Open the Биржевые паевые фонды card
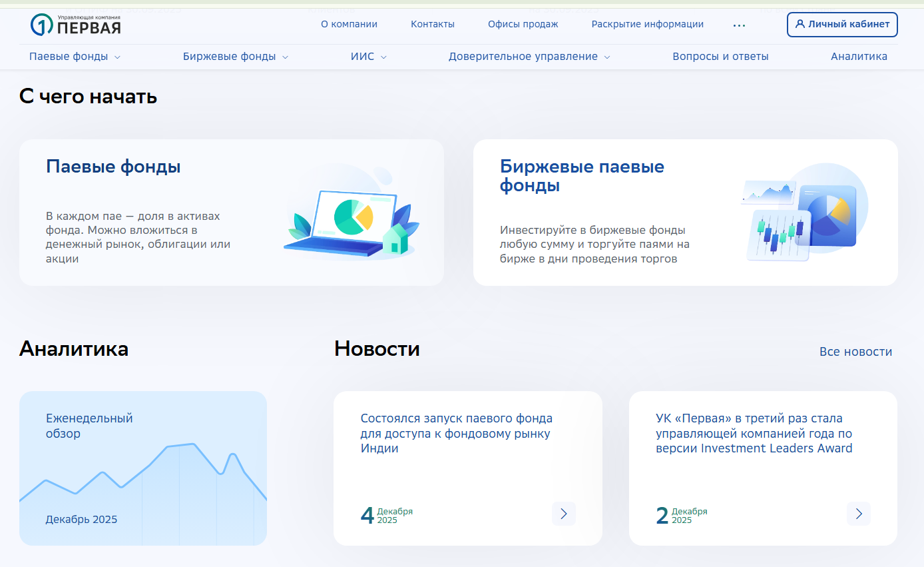This screenshot has height=567, width=924. click(685, 212)
